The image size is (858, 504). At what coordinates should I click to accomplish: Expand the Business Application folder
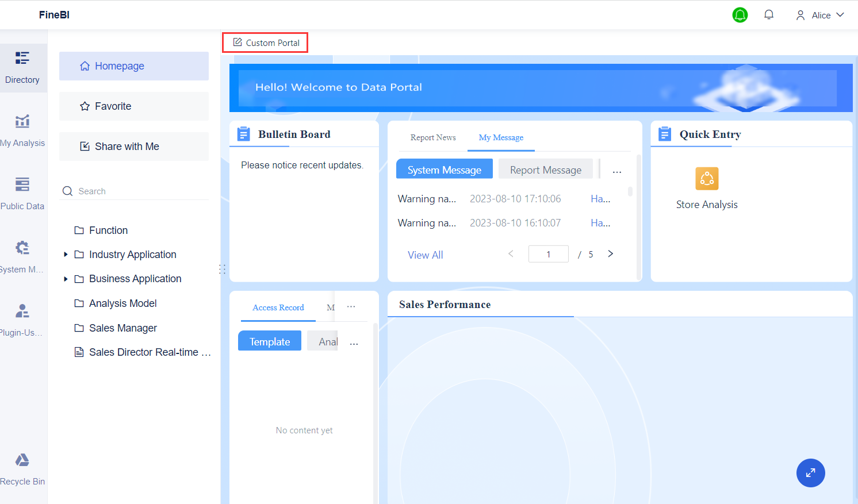[x=66, y=279]
